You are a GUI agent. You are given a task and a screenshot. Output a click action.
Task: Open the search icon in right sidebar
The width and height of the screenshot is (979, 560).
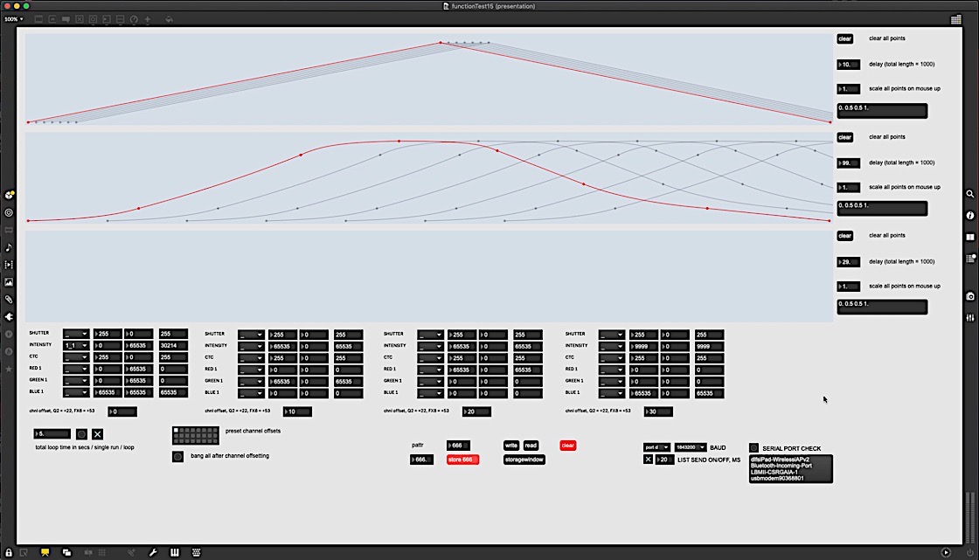point(970,194)
